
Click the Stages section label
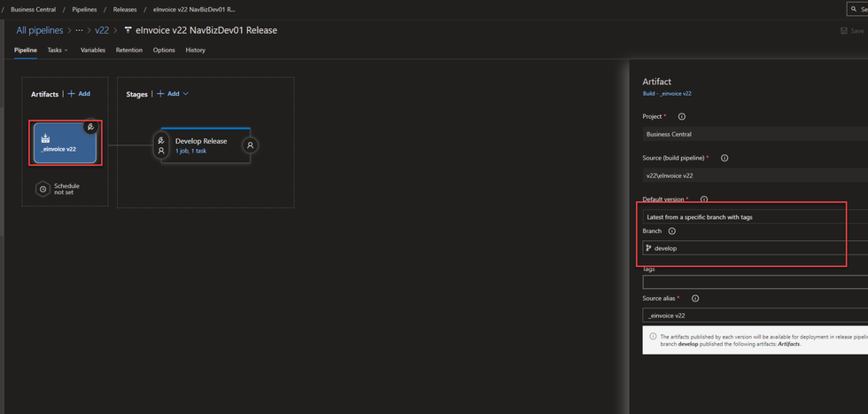pos(136,94)
